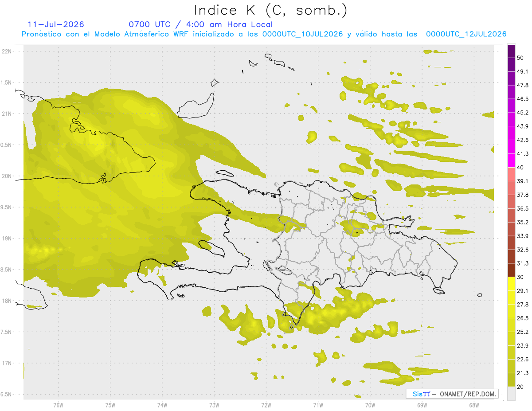Click the latitude label '18N'
The width and height of the screenshot is (532, 411).
tap(6, 301)
